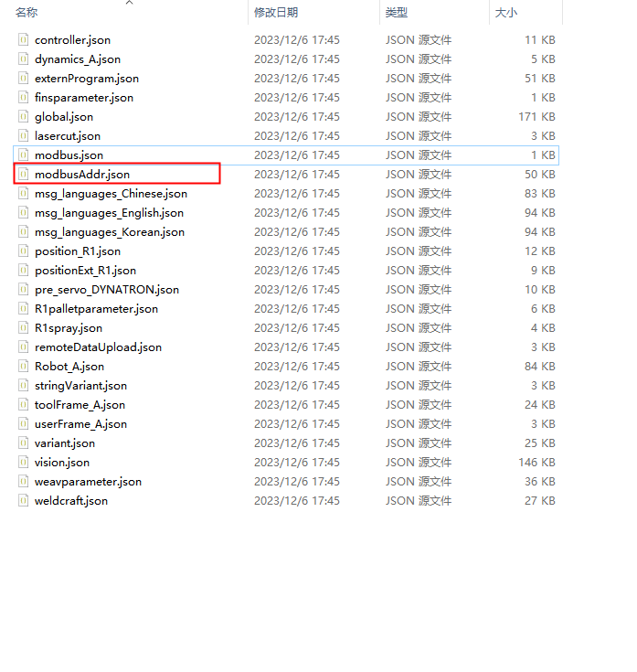
Task: Select the msg_languages_Korean.json file
Action: 109,232
